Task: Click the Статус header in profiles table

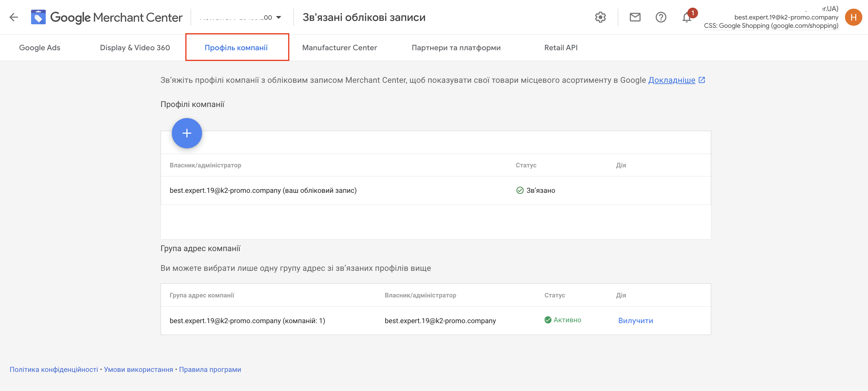Action: 526,165
